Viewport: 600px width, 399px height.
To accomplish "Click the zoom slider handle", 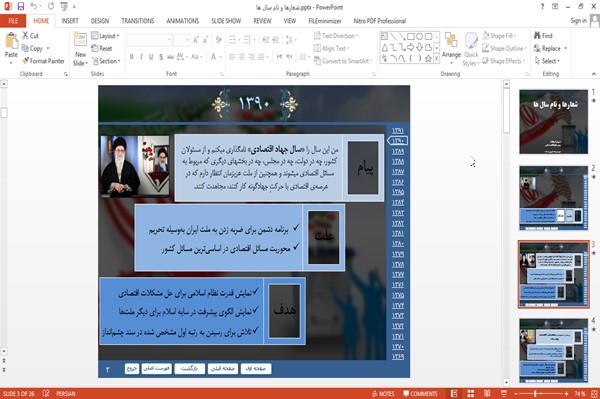I will [536, 394].
